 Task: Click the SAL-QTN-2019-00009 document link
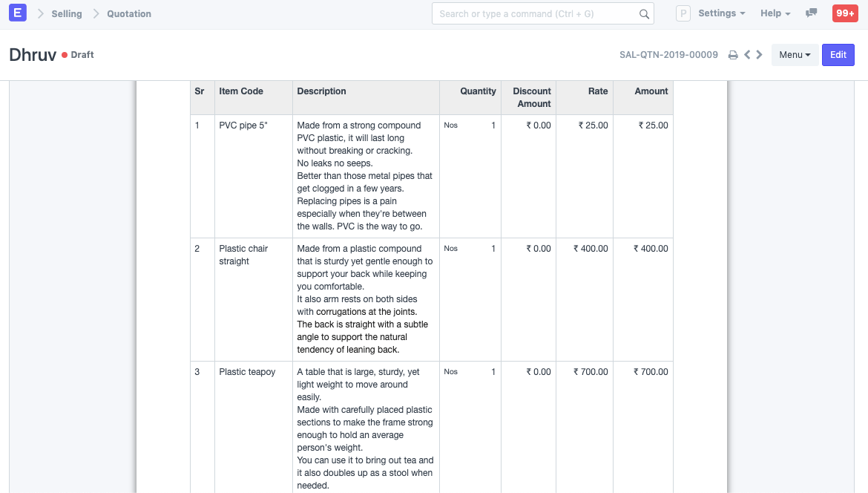pos(668,54)
